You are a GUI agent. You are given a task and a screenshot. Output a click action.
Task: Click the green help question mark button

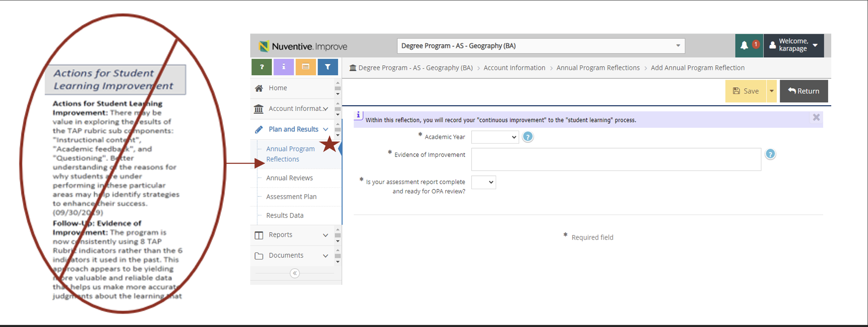coord(262,67)
